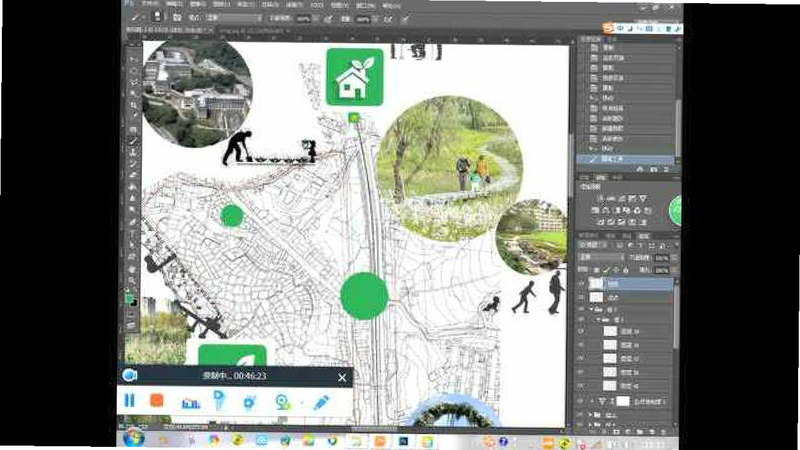This screenshot has height=450, width=800.
Task: Select the Pen tool
Action: point(134,222)
